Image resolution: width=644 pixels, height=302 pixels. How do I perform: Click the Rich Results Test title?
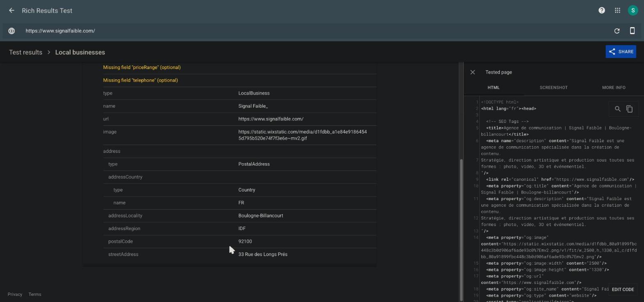coord(47,11)
